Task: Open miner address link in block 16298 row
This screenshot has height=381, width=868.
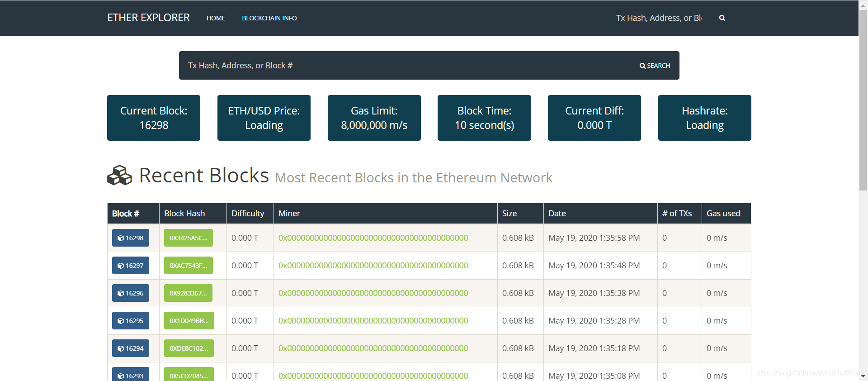Action: [x=373, y=238]
